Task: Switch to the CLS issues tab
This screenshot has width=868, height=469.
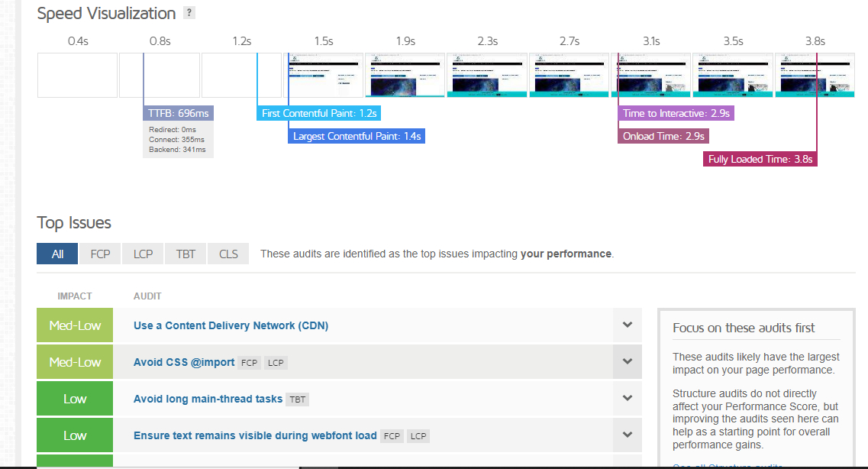Action: pos(228,254)
